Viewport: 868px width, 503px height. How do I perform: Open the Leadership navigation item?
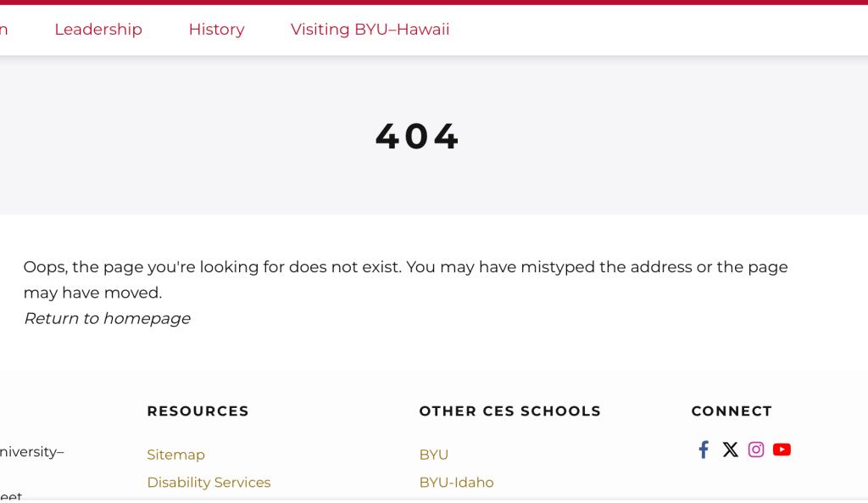(98, 30)
